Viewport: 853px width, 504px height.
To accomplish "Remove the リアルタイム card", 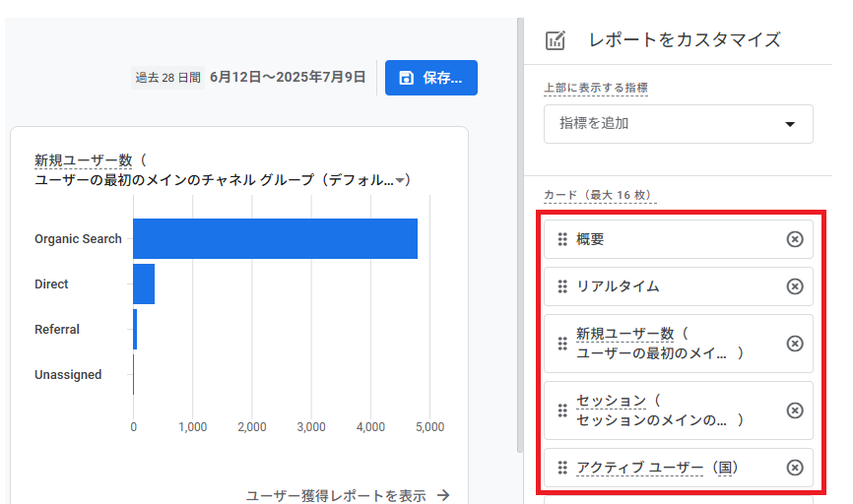I will pyautogui.click(x=794, y=286).
